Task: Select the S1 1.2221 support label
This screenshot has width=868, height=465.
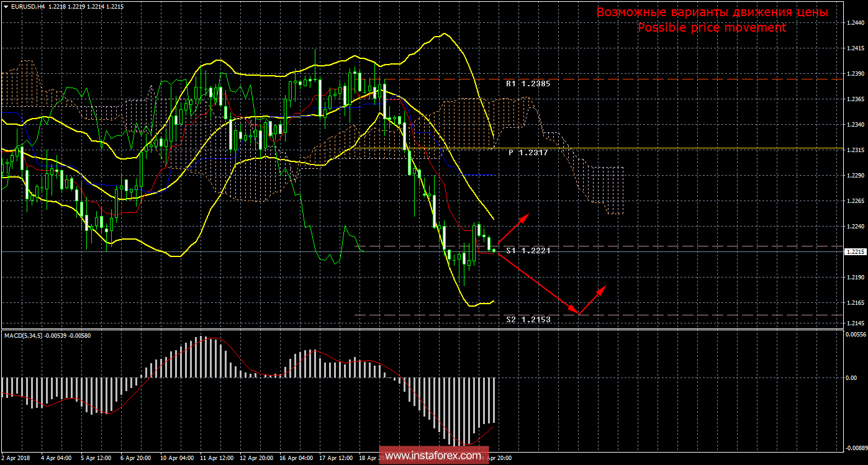Action: point(528,250)
